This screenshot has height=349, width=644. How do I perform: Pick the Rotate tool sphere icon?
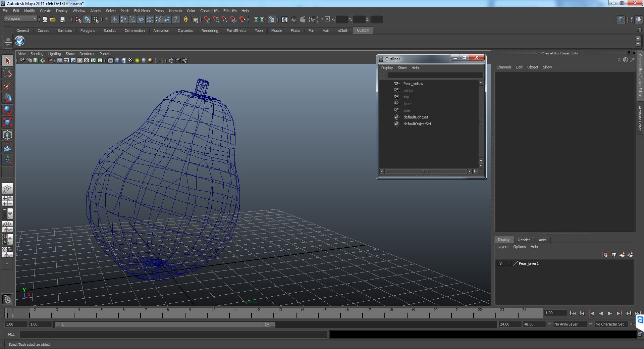tap(7, 110)
